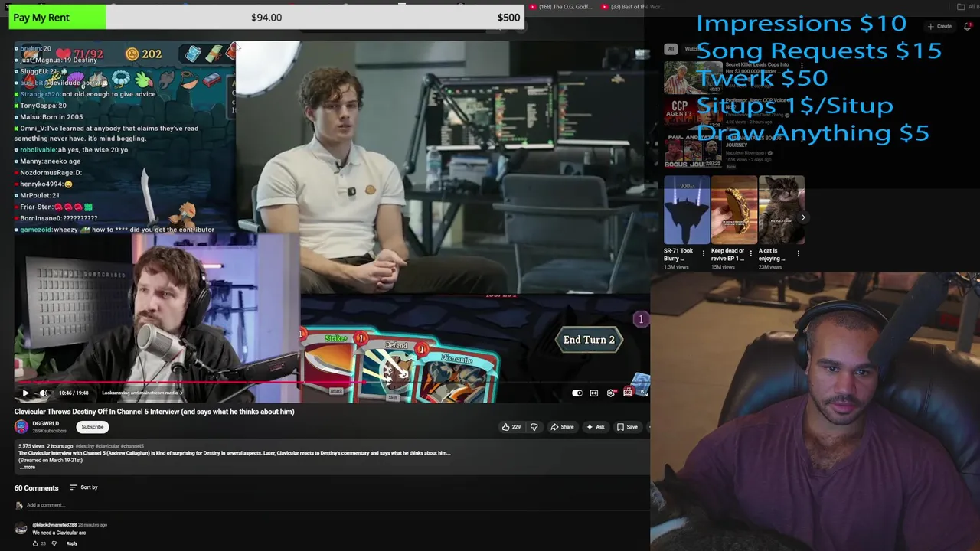This screenshot has height=551, width=980.
Task: Open the 'CCP Agent?' video thumbnail
Action: (x=691, y=113)
